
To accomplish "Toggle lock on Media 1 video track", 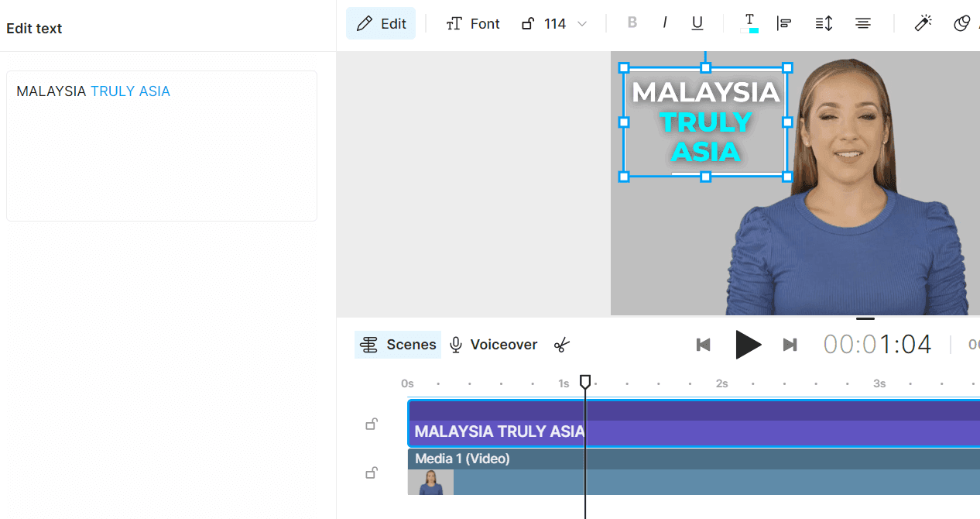I will (372, 473).
